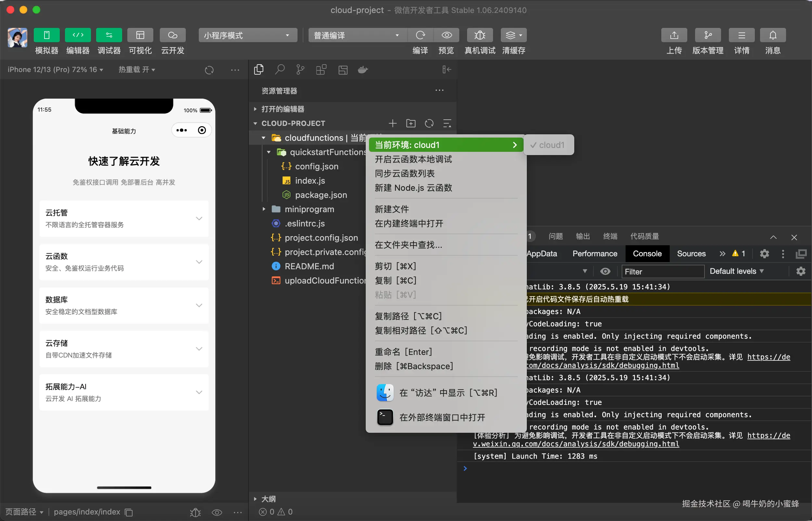The image size is (812, 521).
Task: Click the version management (版本管理) icon
Action: 707,35
